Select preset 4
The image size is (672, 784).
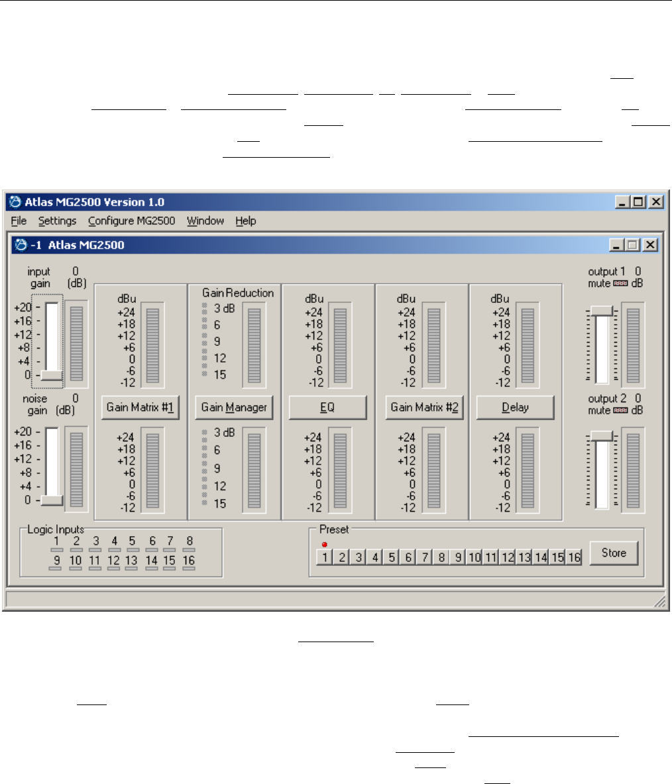point(374,557)
